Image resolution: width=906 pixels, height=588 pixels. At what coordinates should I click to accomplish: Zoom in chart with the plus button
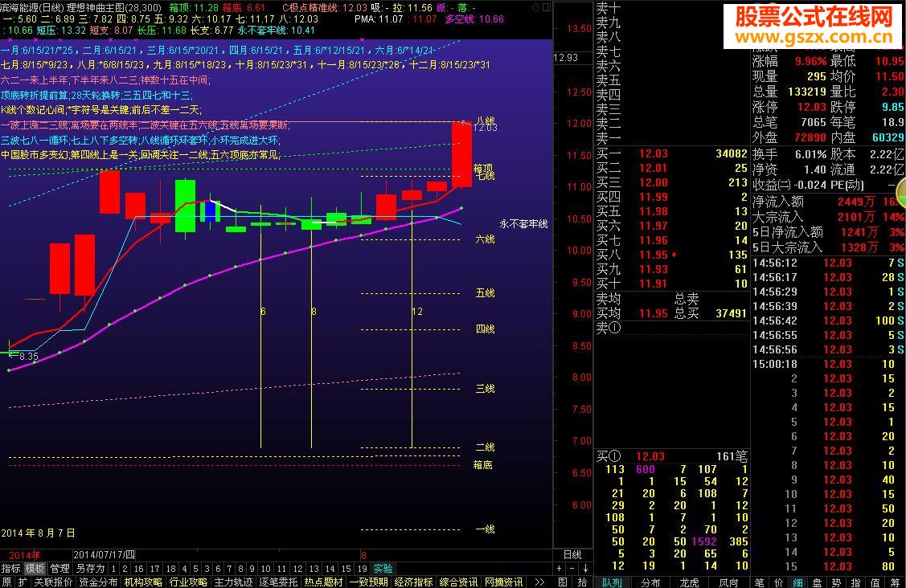click(x=560, y=569)
